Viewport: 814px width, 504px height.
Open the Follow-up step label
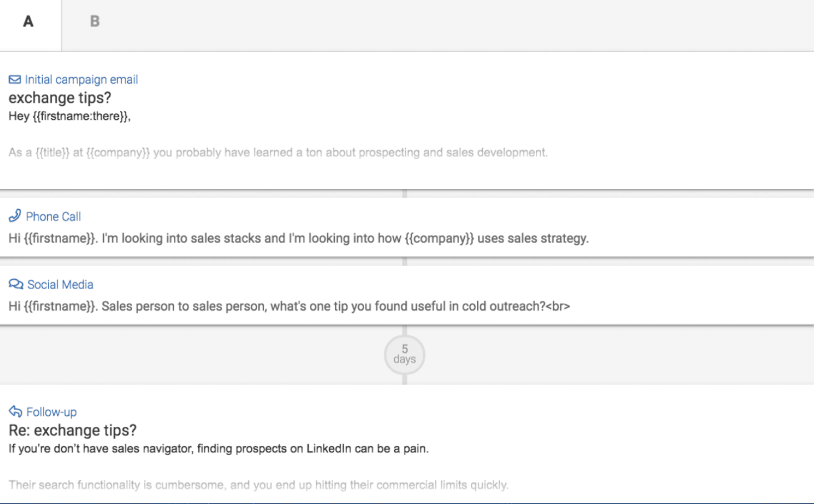52,412
